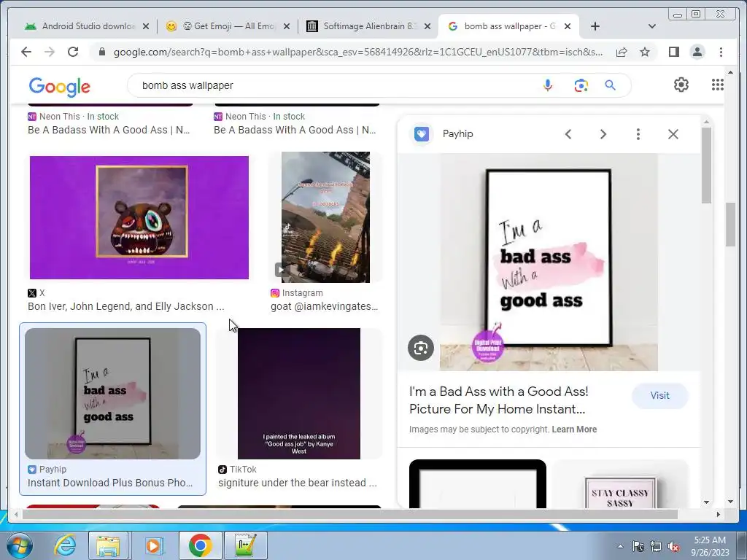Show hidden system tray icons
747x560 pixels.
(x=620, y=547)
